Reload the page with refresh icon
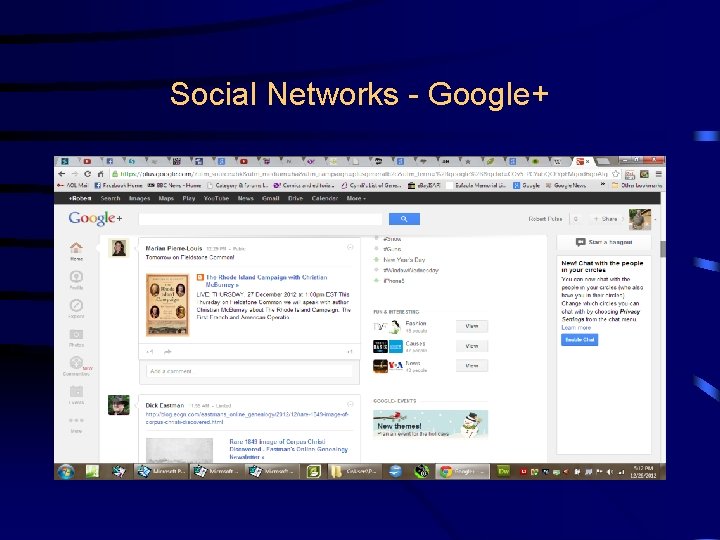This screenshot has width=720, height=540. (87, 174)
